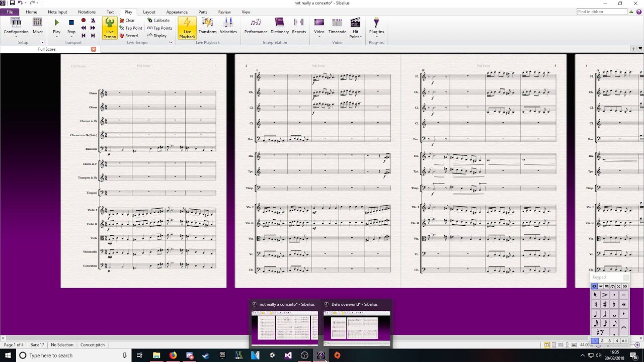Switch to the Review tab

click(x=224, y=12)
